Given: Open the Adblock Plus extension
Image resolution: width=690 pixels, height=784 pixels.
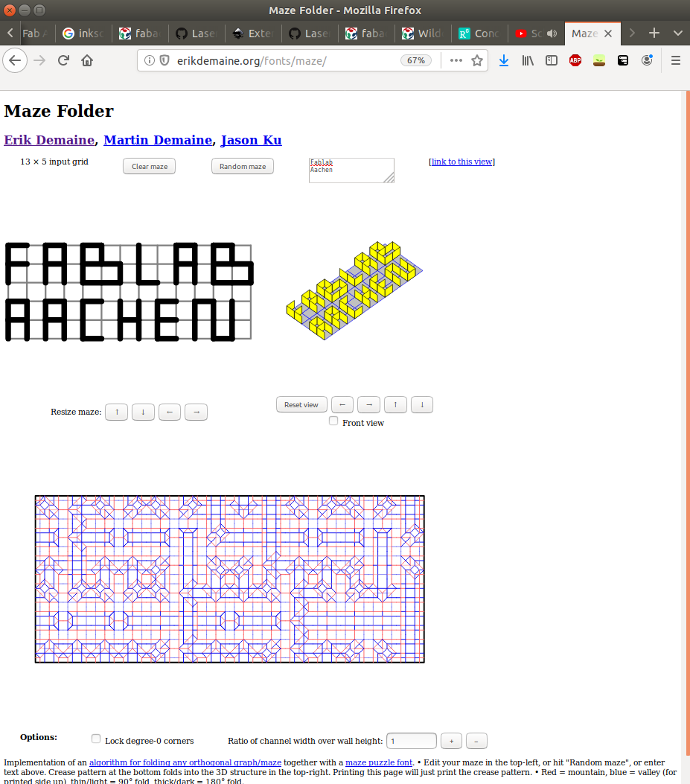Looking at the screenshot, I should [575, 60].
